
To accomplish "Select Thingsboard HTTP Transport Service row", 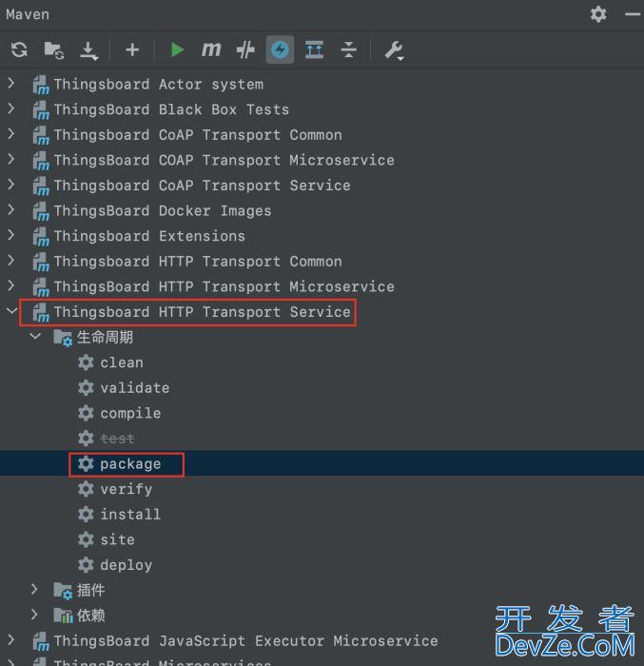I will pyautogui.click(x=322, y=312).
